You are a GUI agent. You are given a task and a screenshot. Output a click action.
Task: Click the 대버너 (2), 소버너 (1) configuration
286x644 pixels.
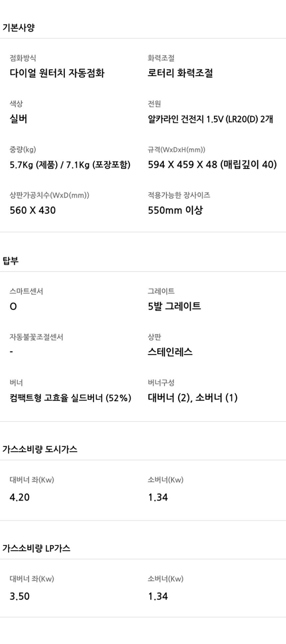193,398
